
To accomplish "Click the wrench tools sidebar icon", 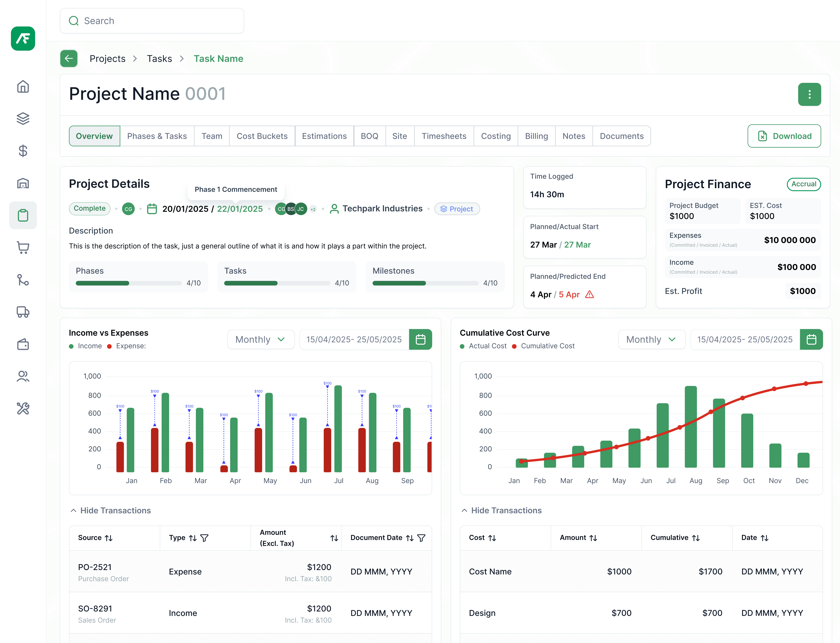I will click(23, 409).
